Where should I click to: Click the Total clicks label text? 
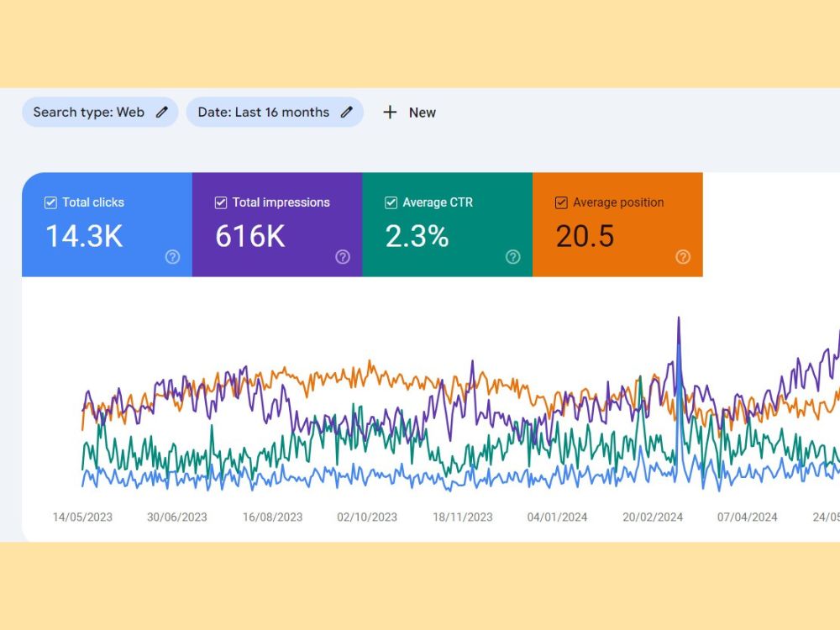[x=93, y=202]
